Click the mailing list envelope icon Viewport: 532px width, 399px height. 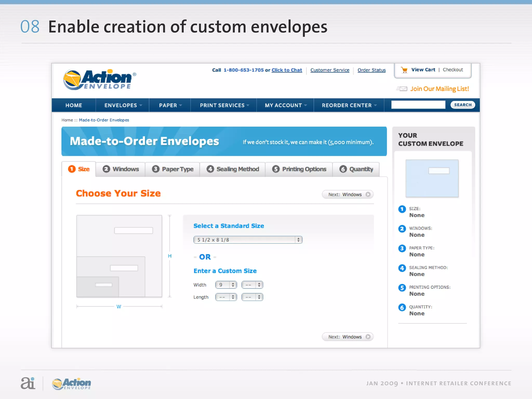click(402, 89)
